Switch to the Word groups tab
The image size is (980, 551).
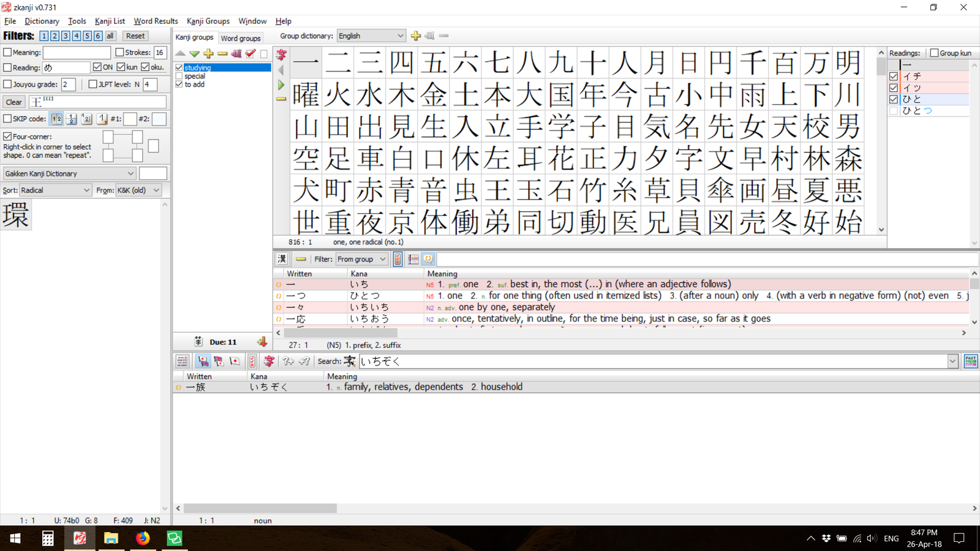tap(241, 38)
